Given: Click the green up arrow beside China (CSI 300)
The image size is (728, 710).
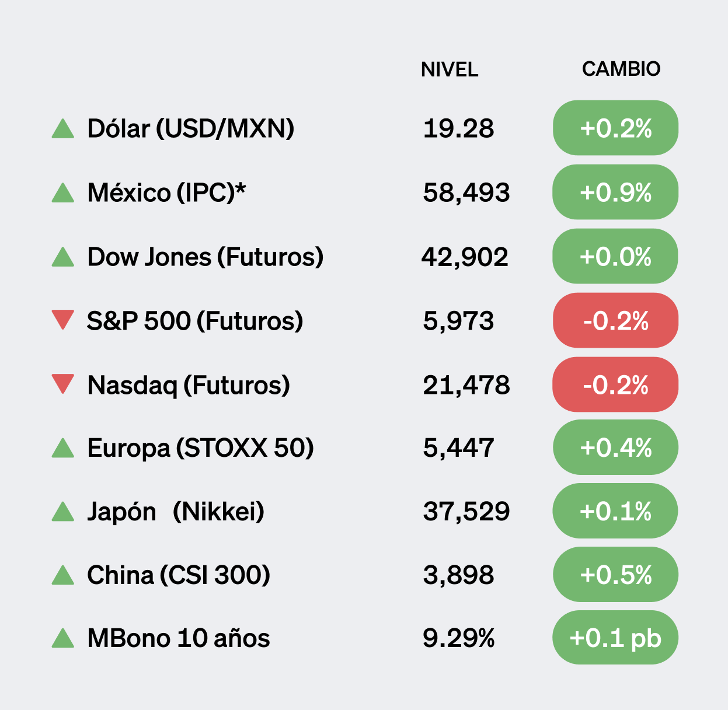Looking at the screenshot, I should click(63, 576).
